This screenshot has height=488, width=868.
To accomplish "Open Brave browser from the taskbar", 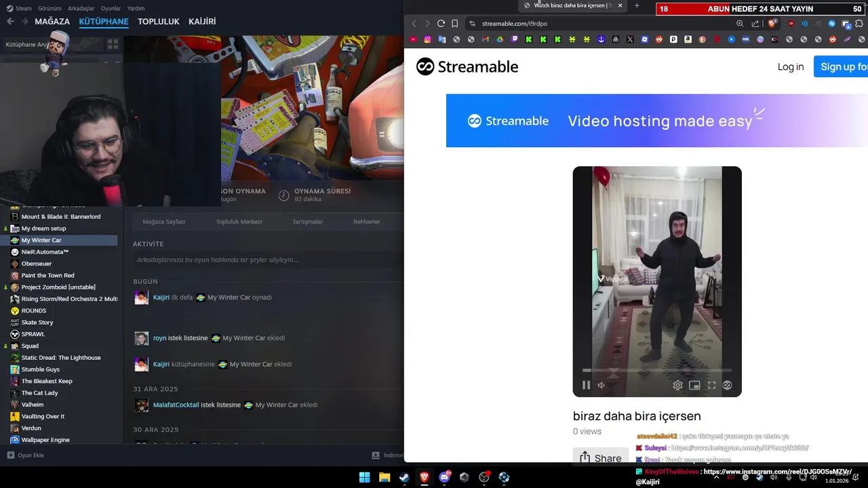I will point(425,477).
